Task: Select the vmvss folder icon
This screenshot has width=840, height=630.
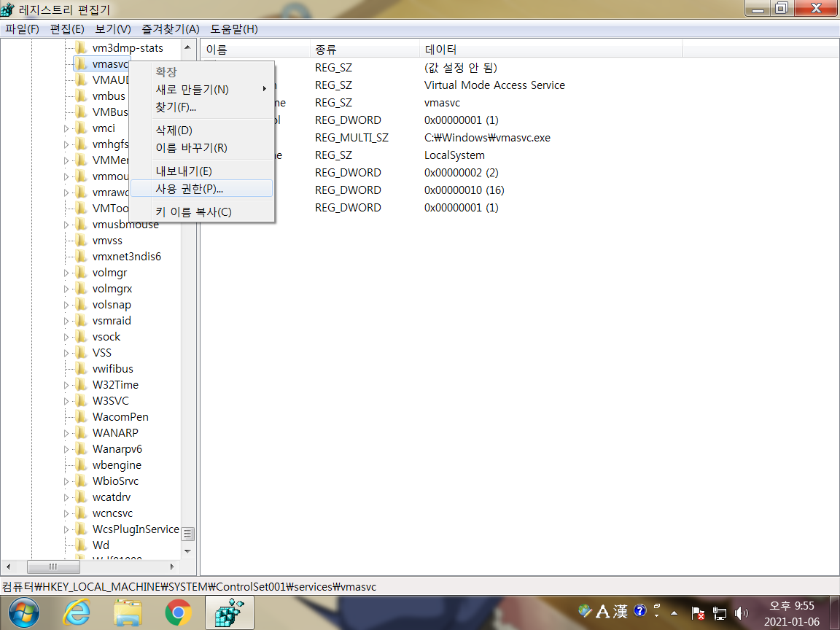Action: 81,240
